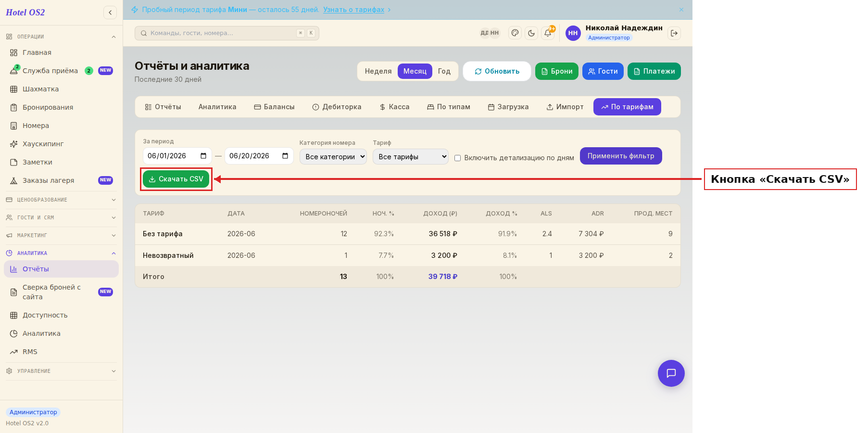Collapse the sidebar with the chevron button
The image size is (868, 433).
[110, 13]
